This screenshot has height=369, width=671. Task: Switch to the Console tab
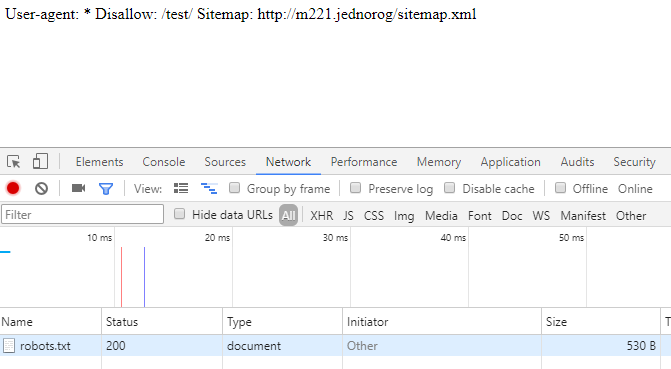pyautogui.click(x=164, y=162)
